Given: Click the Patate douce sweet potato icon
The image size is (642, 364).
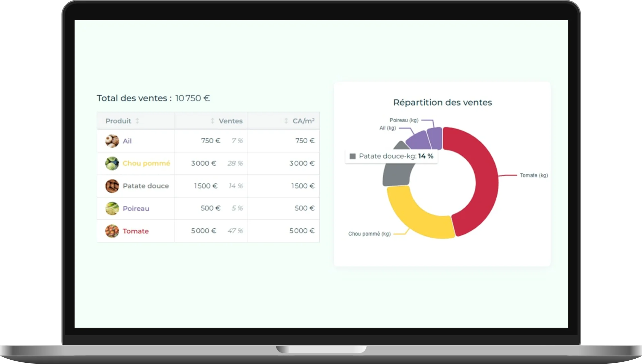Looking at the screenshot, I should tap(112, 186).
